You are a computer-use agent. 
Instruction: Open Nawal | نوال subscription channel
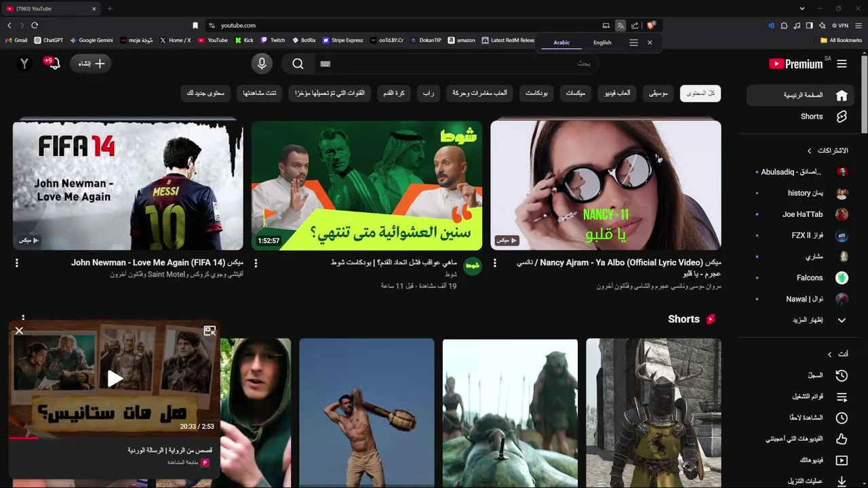click(801, 299)
